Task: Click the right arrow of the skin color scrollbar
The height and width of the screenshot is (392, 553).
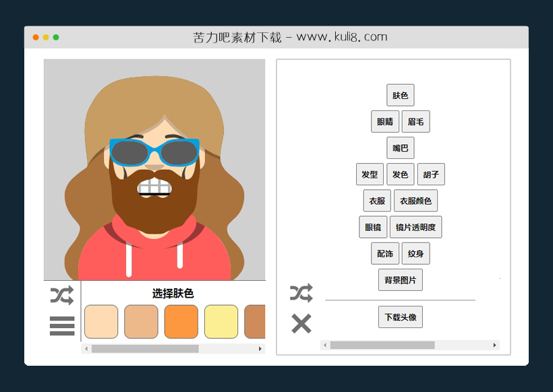Action: (262, 349)
